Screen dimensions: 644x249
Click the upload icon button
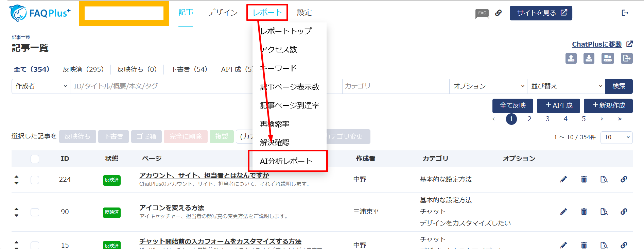click(x=571, y=58)
